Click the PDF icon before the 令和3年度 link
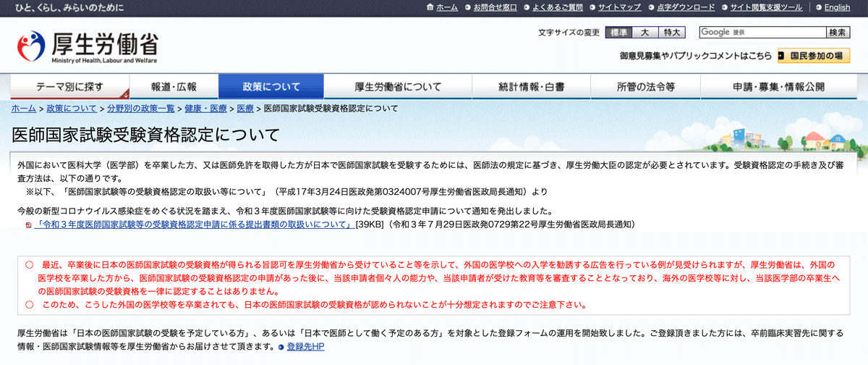The image size is (868, 365). 28,225
